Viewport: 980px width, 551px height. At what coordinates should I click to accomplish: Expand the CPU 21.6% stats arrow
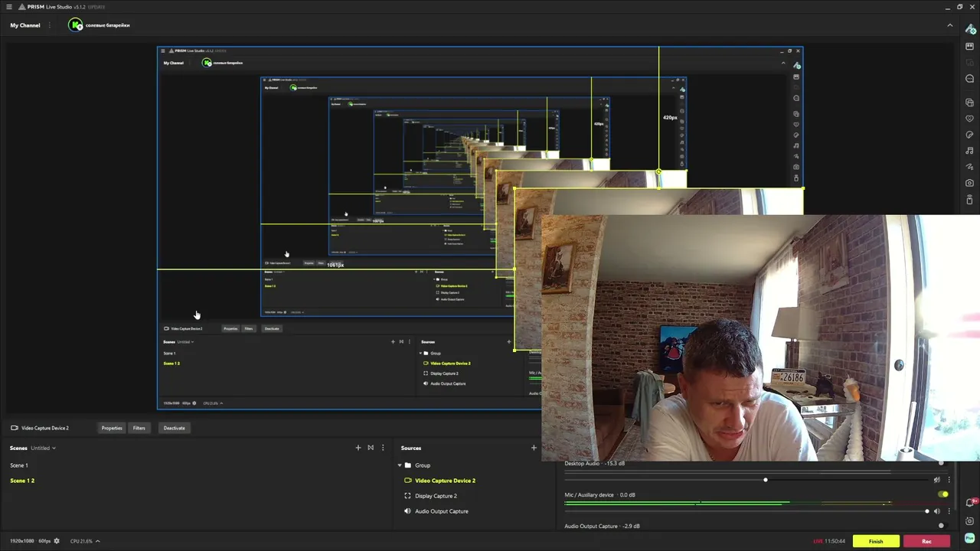click(97, 541)
